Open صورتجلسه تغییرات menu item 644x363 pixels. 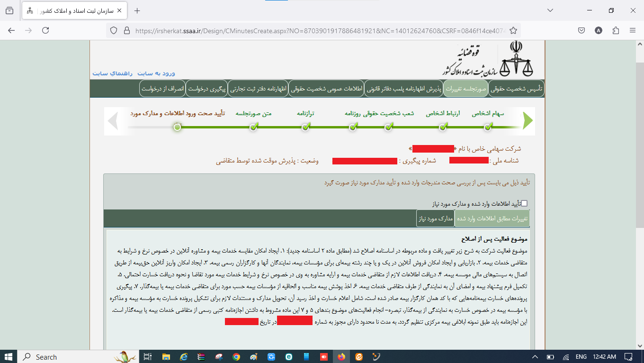[465, 89]
